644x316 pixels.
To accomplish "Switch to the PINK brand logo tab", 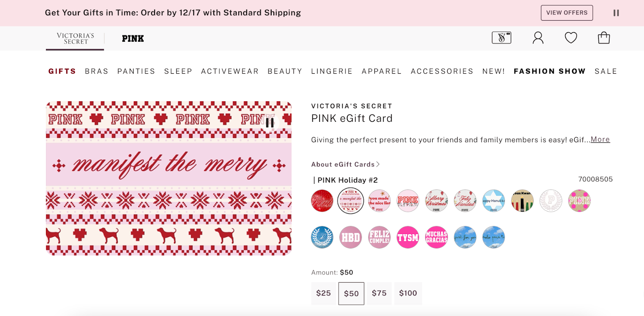I will tap(133, 39).
